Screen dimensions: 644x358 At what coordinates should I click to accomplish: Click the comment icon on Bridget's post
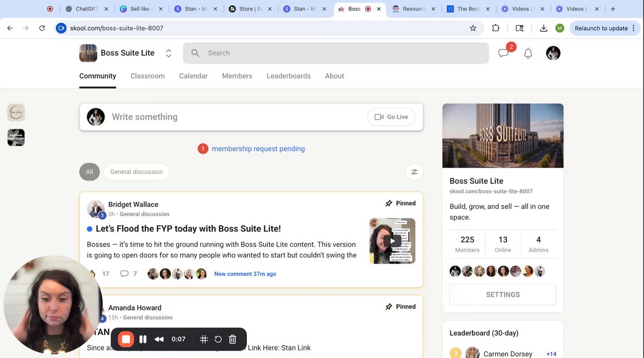tap(124, 274)
